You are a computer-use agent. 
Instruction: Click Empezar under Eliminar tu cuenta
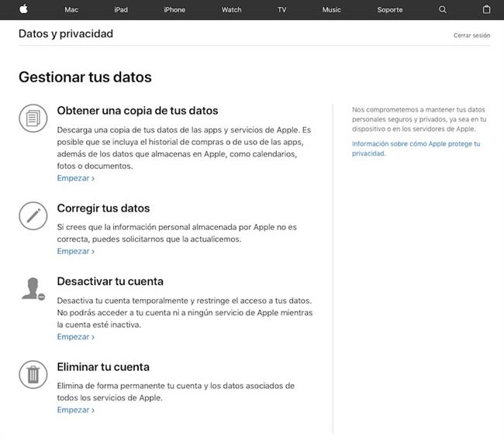tap(76, 410)
